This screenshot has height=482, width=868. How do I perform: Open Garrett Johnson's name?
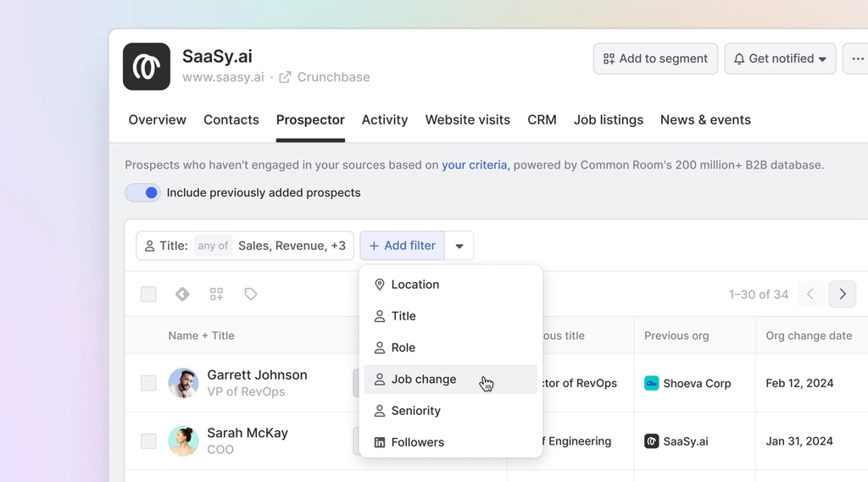tap(257, 374)
